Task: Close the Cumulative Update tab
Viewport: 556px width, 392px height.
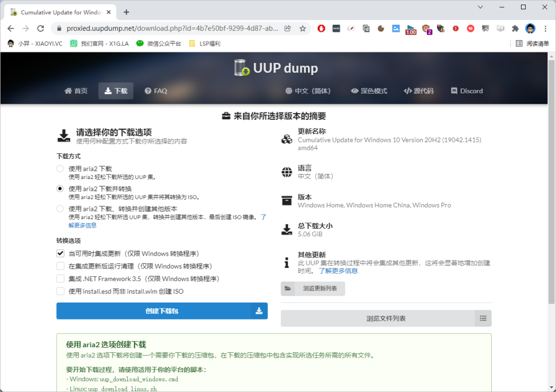Action: point(109,12)
